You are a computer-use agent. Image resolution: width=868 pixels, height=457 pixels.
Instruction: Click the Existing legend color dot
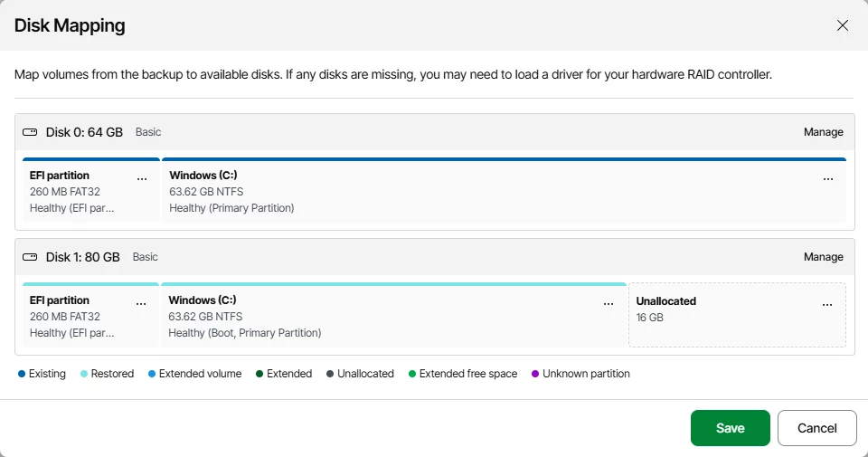point(22,374)
